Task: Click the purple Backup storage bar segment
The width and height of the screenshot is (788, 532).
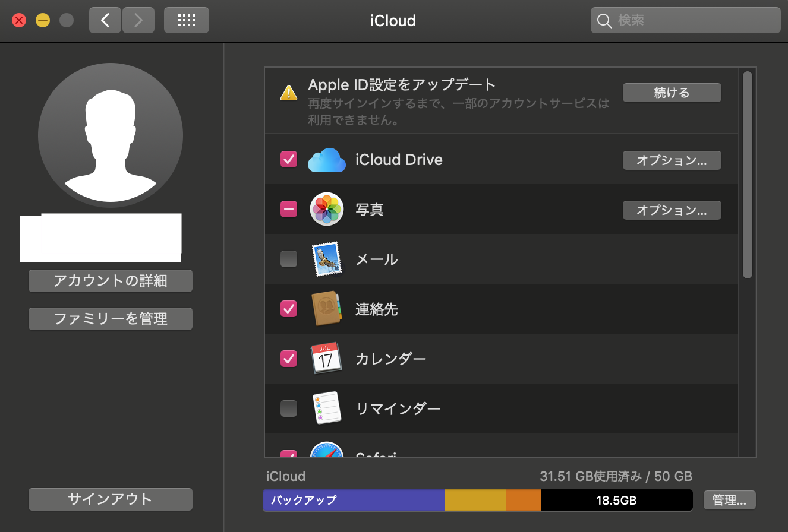Action: pyautogui.click(x=354, y=500)
